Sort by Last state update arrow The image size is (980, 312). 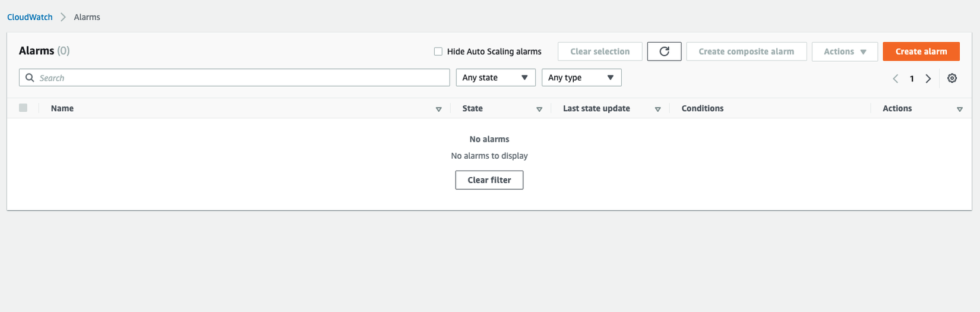pos(657,109)
